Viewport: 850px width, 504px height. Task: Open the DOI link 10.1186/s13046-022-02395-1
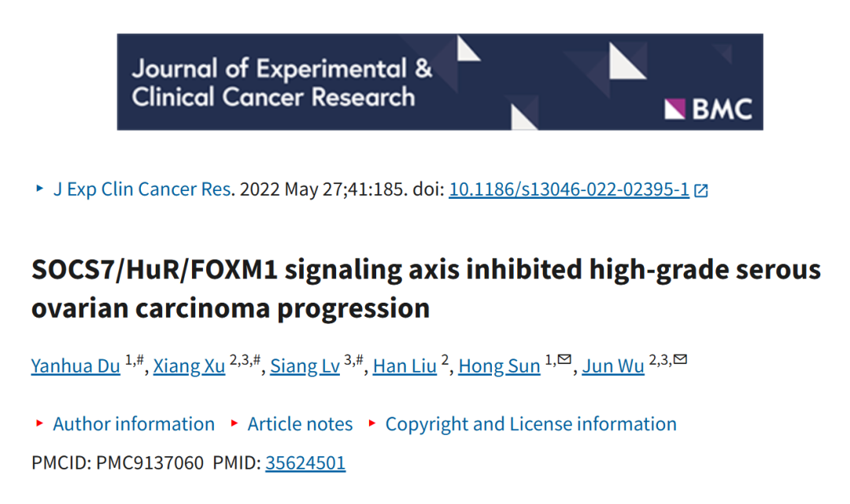click(569, 189)
